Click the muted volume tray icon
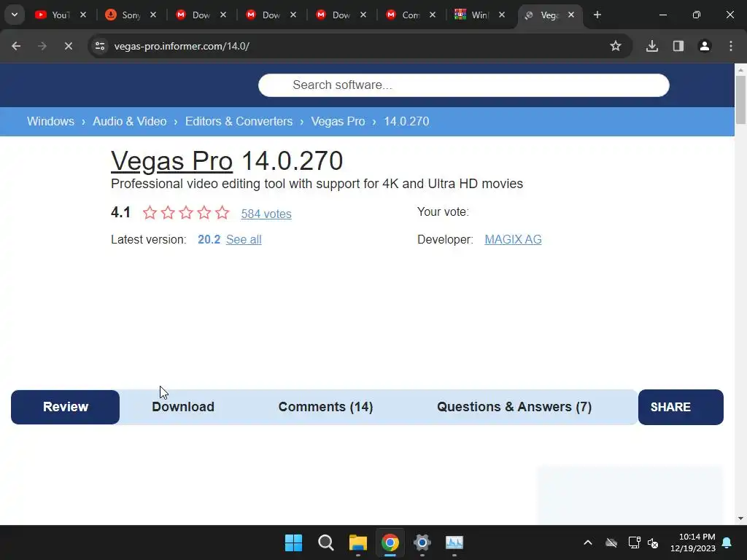The image size is (747, 560). [x=653, y=542]
